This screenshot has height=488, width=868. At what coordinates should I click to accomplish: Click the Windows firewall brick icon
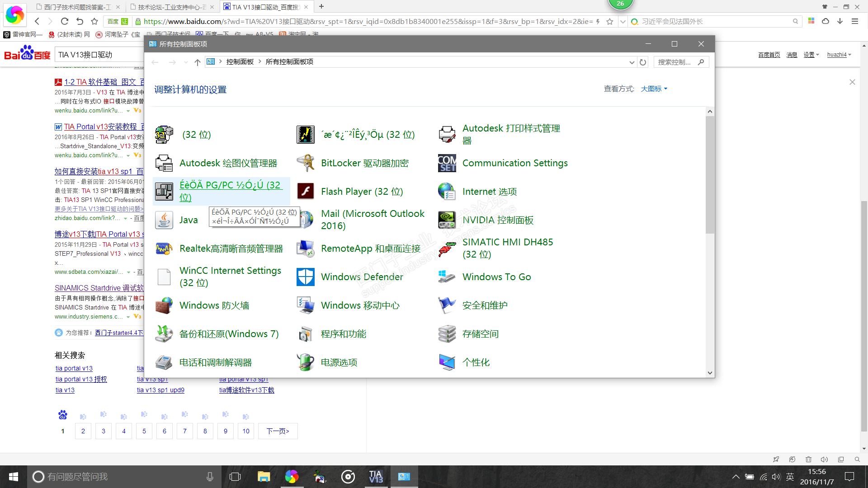point(164,305)
